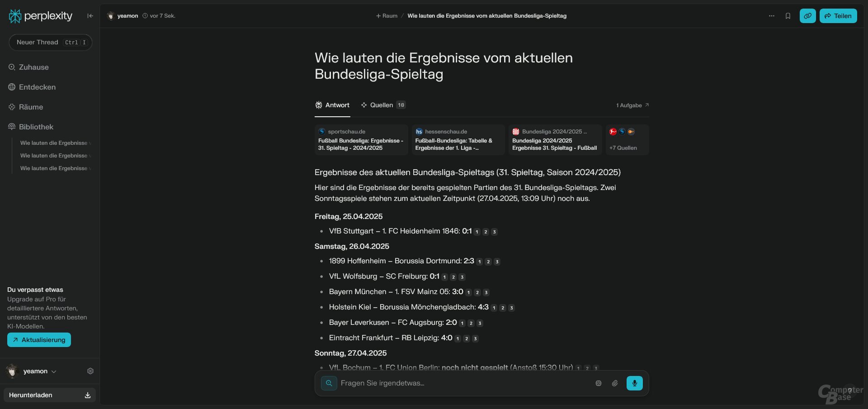Copy link with the link icon button
Image resolution: width=868 pixels, height=409 pixels.
[807, 16]
